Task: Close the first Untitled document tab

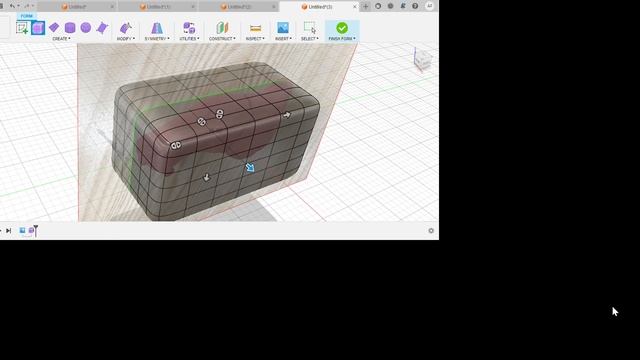Action: [x=112, y=7]
